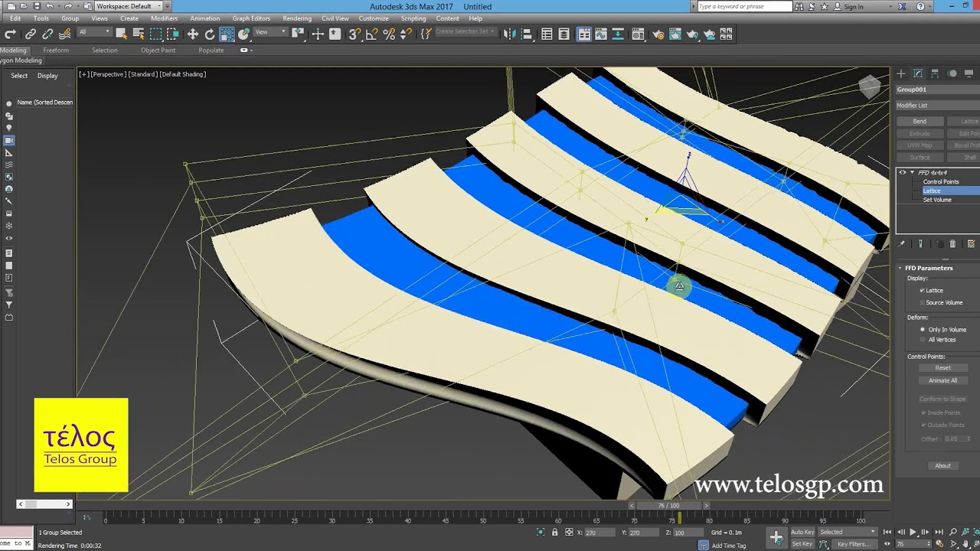Toggle the Lattice display checkbox
980x551 pixels.
coord(922,290)
